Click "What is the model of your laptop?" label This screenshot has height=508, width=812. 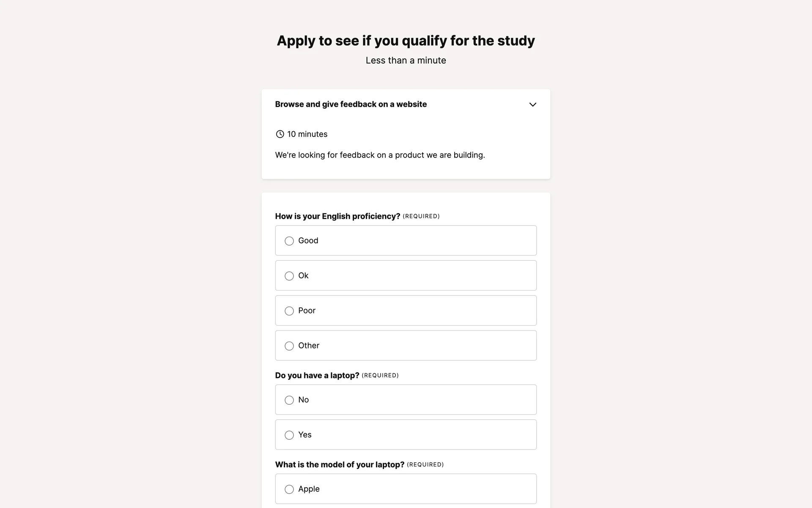click(340, 464)
